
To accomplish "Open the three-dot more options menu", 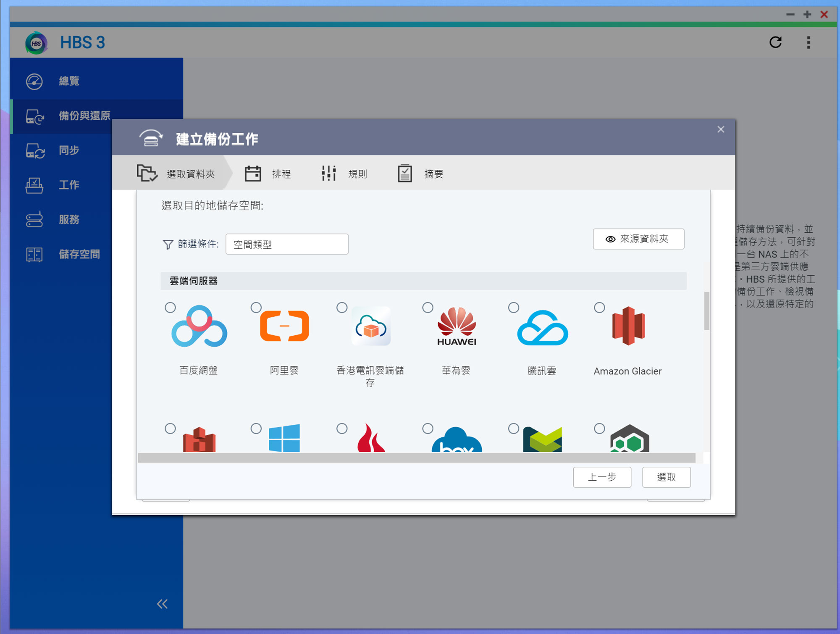I will [808, 42].
